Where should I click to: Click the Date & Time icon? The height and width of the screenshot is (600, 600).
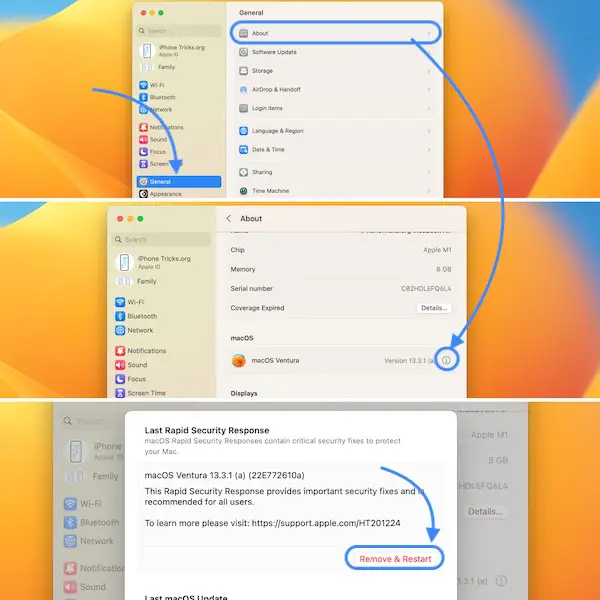(x=243, y=150)
